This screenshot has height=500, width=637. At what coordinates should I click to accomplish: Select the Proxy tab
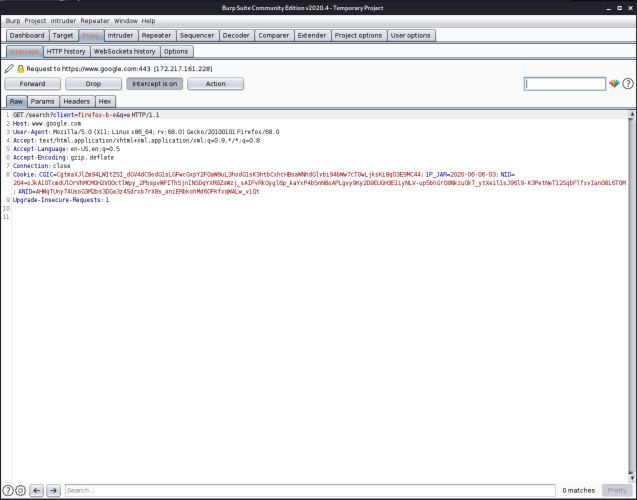pos(91,35)
